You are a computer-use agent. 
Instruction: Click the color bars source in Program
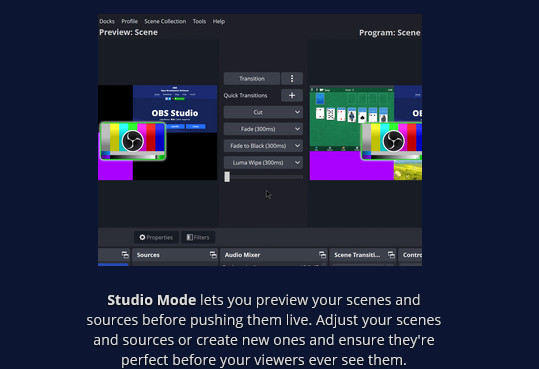pos(392,141)
